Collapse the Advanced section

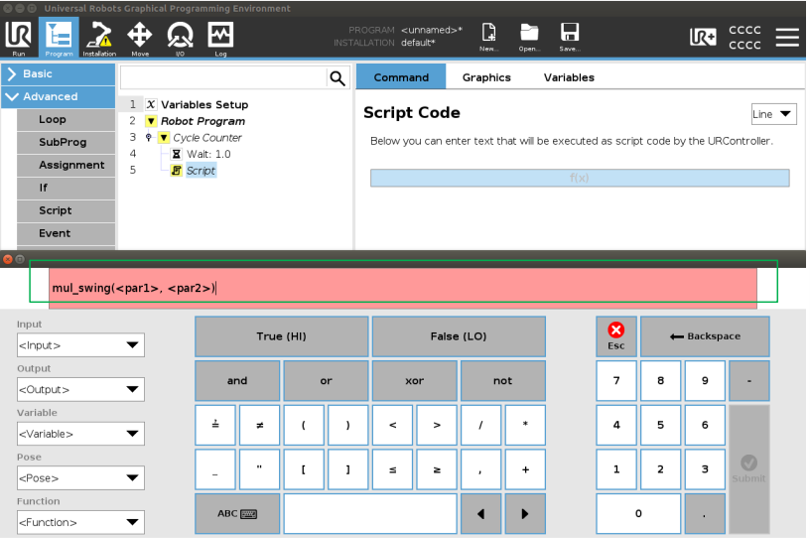point(58,97)
